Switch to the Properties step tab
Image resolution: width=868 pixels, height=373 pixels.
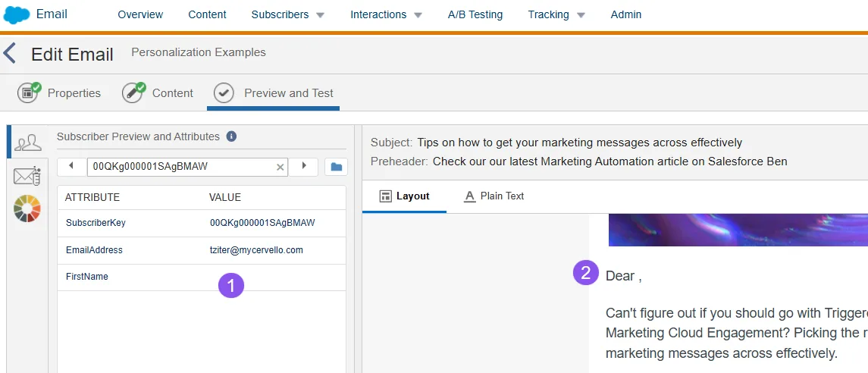click(59, 93)
